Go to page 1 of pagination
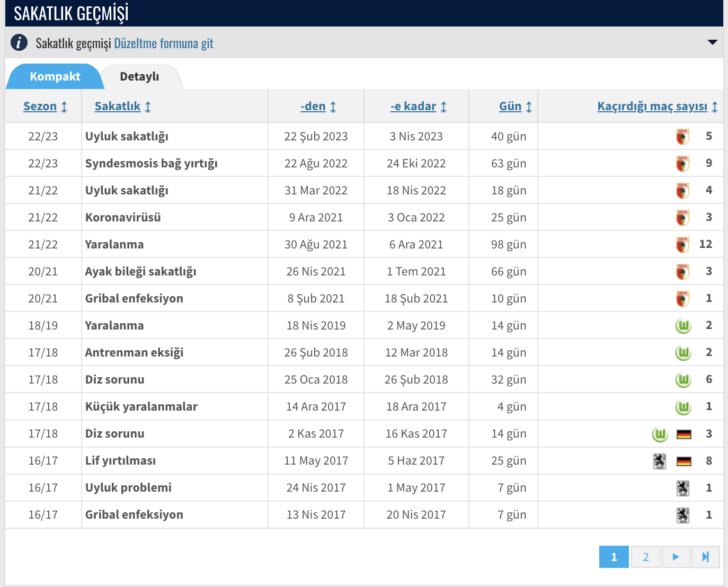Screen dimensions: 728x587 tap(614, 557)
